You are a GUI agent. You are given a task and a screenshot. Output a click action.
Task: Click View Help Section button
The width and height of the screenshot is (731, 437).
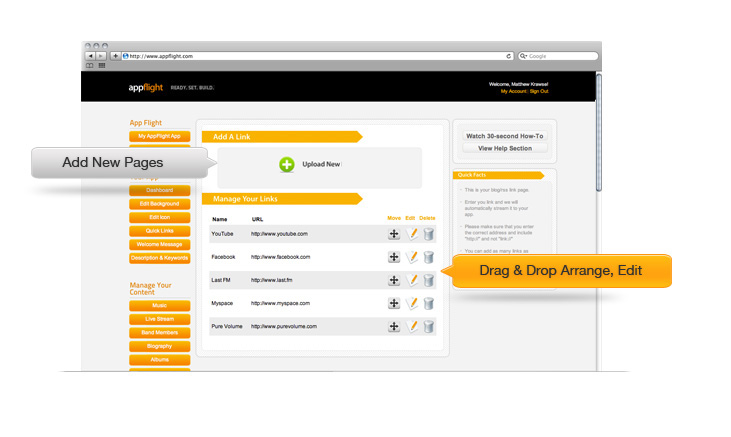(x=505, y=148)
